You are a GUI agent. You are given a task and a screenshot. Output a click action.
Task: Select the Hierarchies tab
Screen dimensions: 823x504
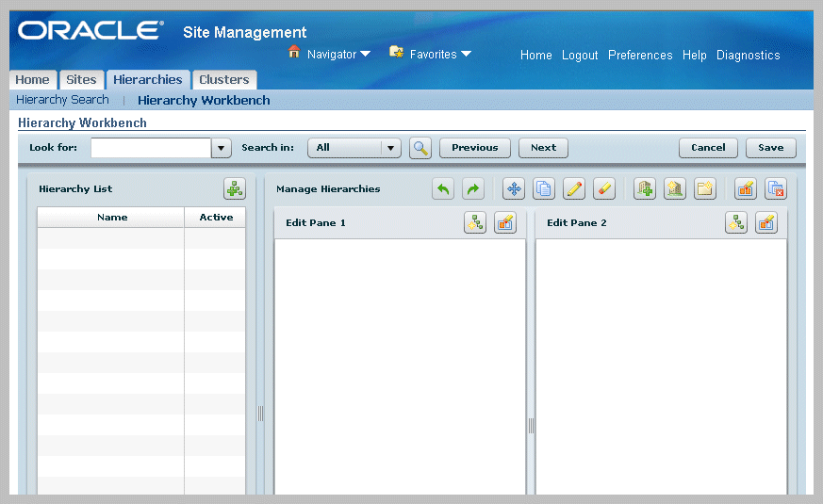coord(148,80)
